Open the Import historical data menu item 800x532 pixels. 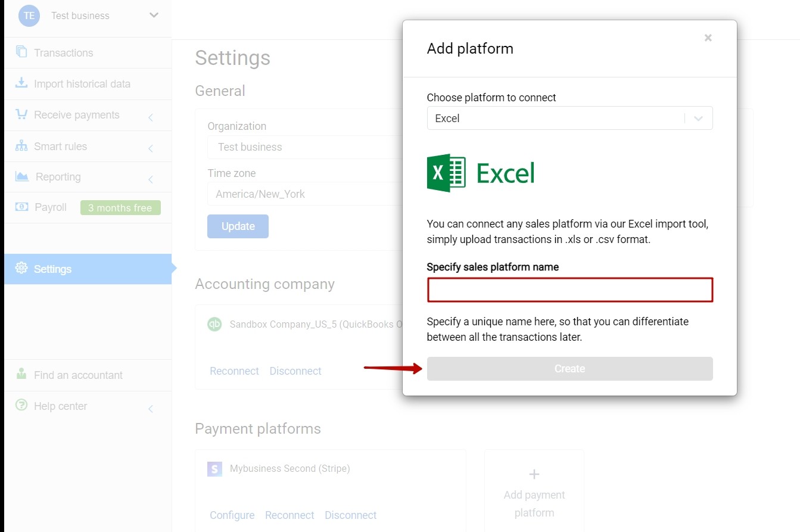[82, 84]
